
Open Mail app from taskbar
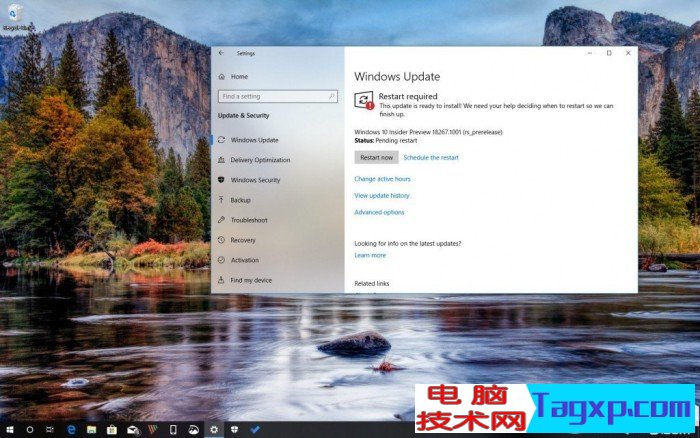tap(133, 430)
